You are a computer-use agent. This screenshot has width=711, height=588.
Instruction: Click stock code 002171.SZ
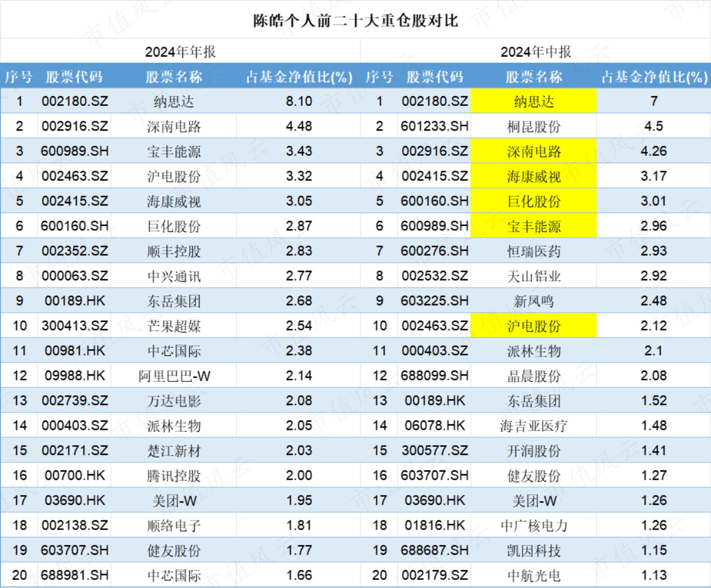pyautogui.click(x=75, y=450)
